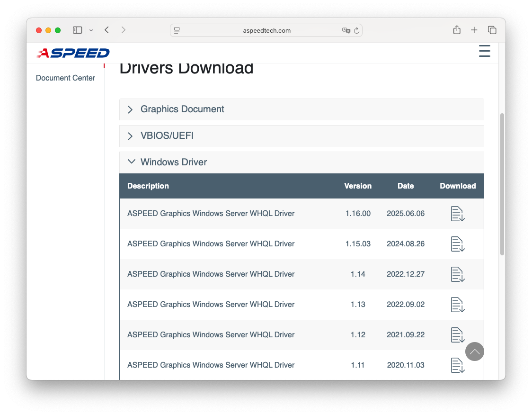532x415 pixels.
Task: Open a new tab with plus icon
Action: [474, 30]
